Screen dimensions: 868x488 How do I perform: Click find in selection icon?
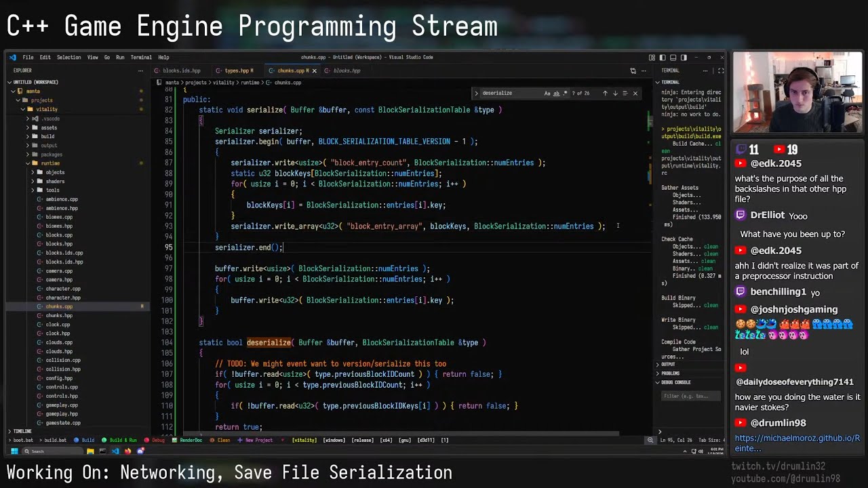click(x=625, y=93)
